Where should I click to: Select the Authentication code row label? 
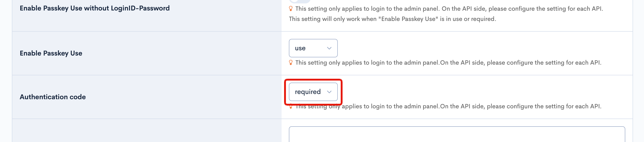pos(53,97)
